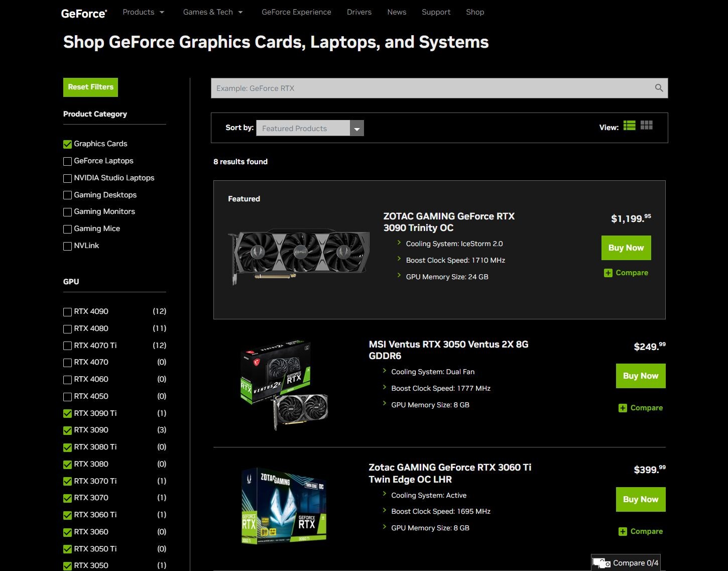The image size is (728, 571).
Task: Check the NVIDIA Studio Laptops category
Action: [67, 178]
